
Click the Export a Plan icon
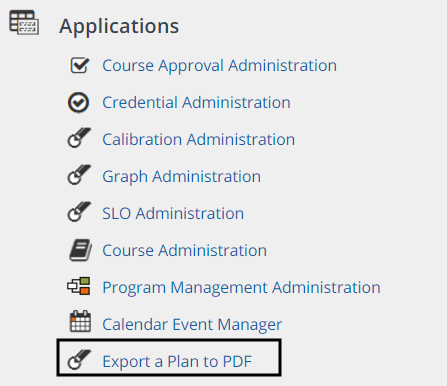pyautogui.click(x=79, y=360)
